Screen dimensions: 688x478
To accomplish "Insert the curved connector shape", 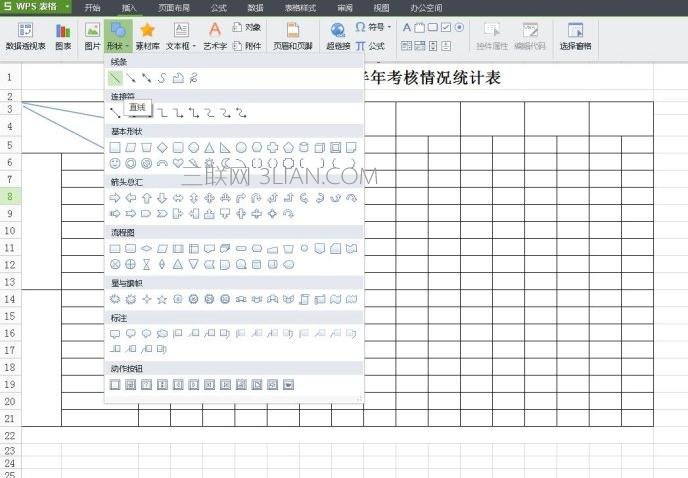I will click(209, 113).
